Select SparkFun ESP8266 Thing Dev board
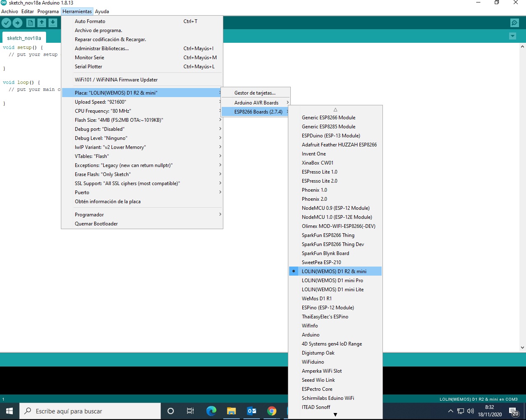The width and height of the screenshot is (526, 420). click(335, 244)
